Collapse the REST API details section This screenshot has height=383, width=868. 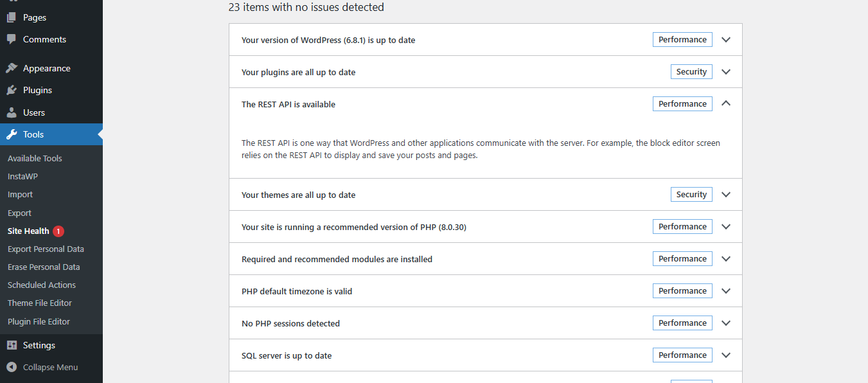[x=725, y=103]
